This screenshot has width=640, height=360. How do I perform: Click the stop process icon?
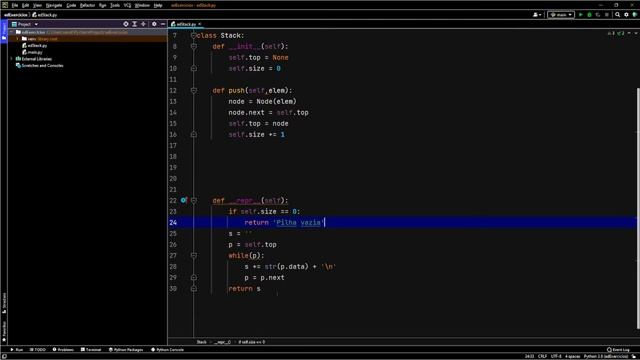point(607,15)
